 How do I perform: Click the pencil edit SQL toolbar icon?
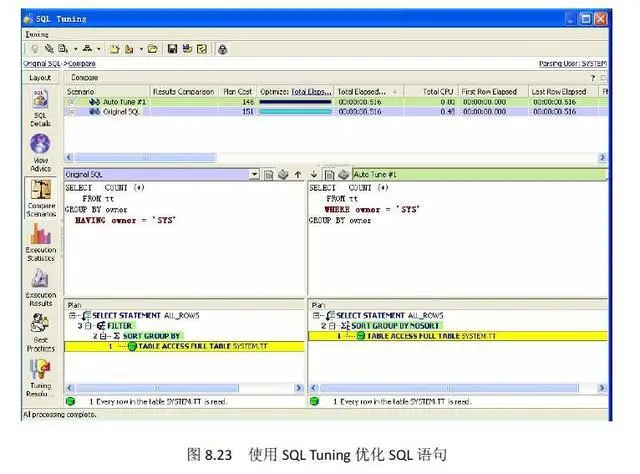pyautogui.click(x=49, y=49)
